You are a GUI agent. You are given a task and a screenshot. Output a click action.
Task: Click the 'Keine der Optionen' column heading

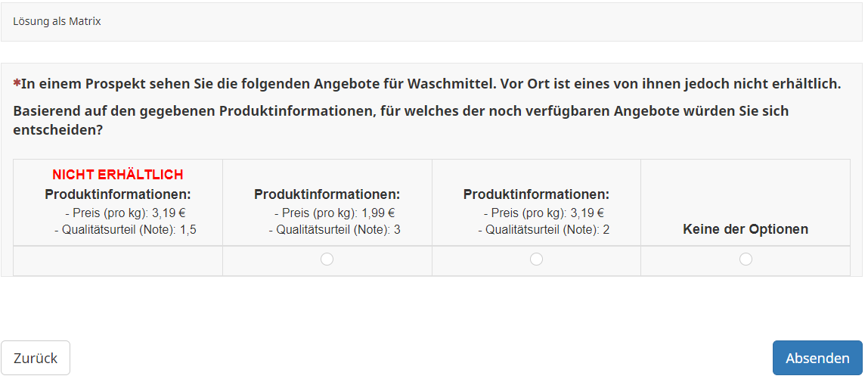(x=746, y=229)
